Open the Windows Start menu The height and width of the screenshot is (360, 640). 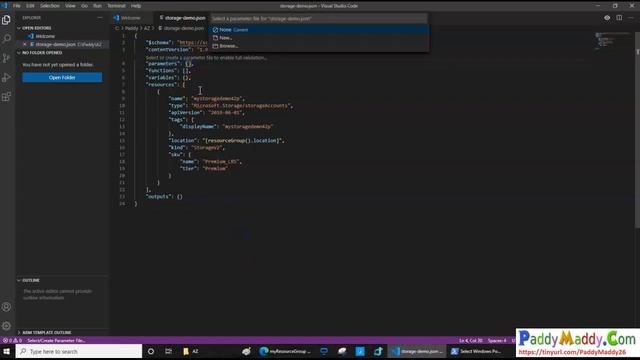7,351
